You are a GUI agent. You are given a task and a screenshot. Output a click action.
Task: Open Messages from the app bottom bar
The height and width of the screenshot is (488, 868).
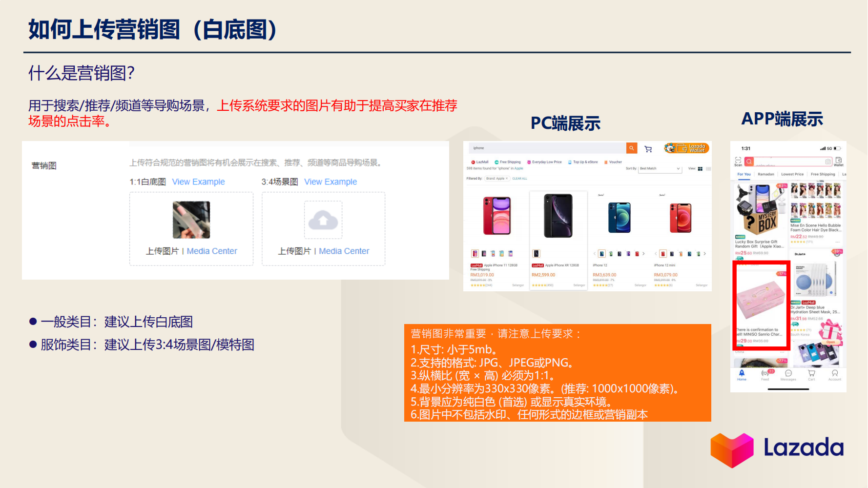(788, 373)
